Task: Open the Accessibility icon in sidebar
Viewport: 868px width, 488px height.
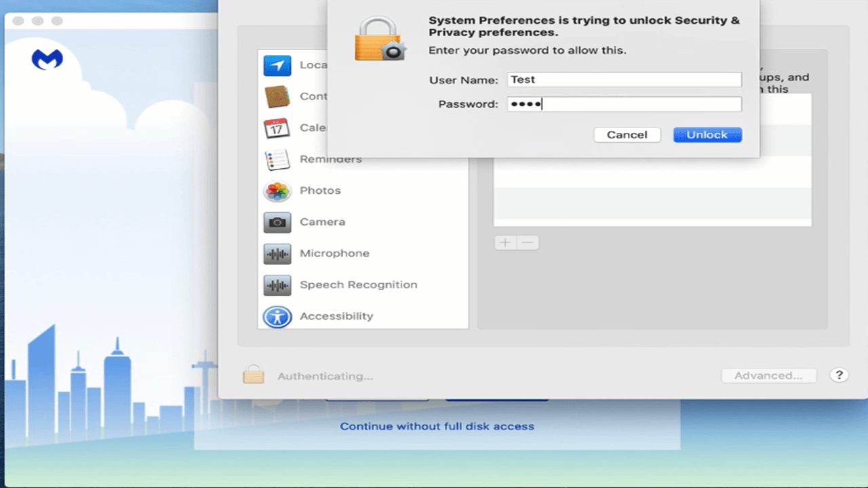Action: point(277,317)
